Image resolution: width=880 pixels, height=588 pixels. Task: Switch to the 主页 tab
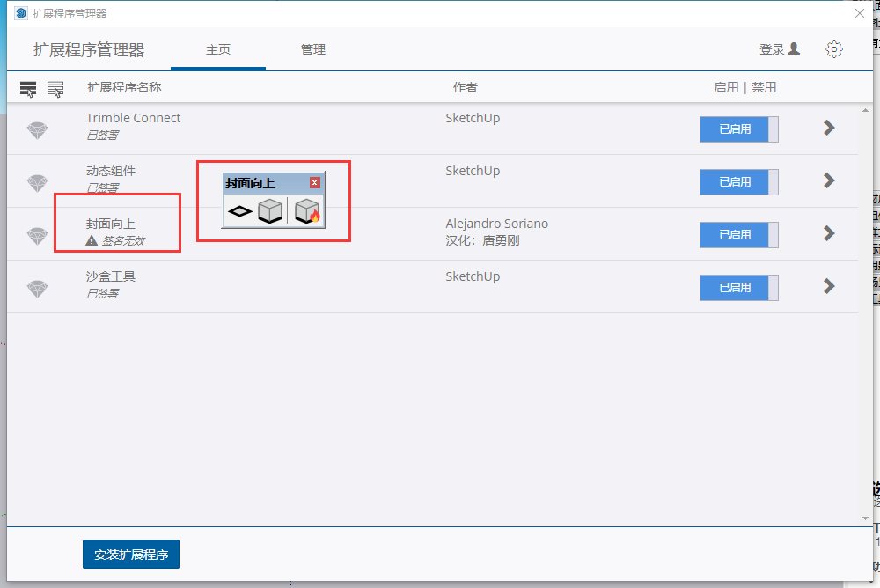pos(217,49)
